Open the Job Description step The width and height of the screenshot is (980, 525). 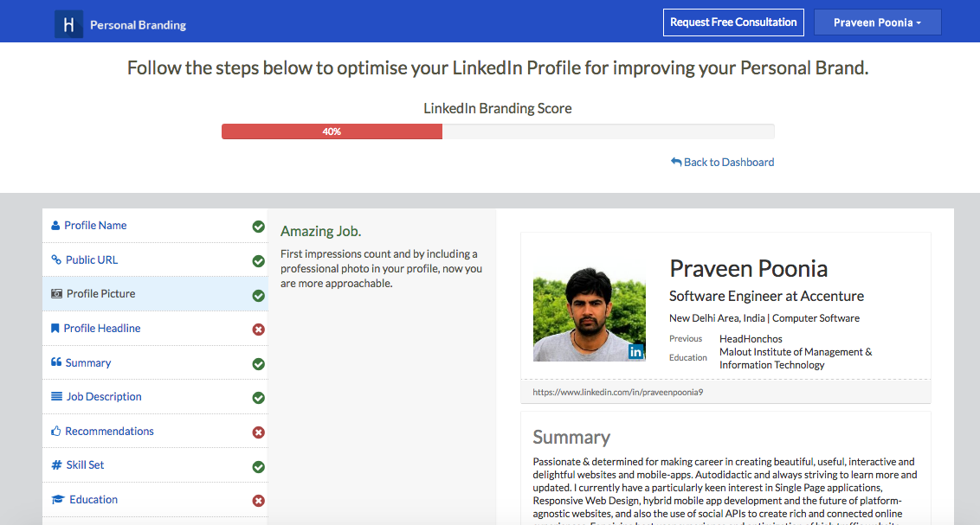pos(155,396)
